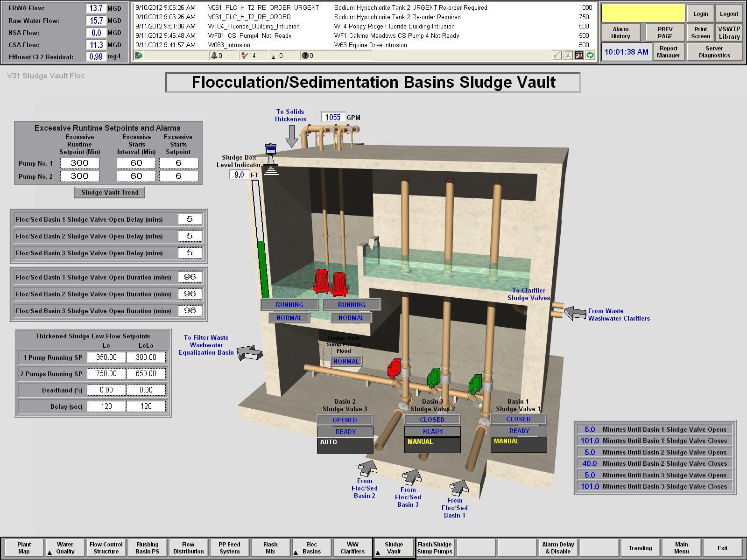
Task: Toggle MANUAL mode box for Sludge Valve 1
Action: click(x=518, y=444)
